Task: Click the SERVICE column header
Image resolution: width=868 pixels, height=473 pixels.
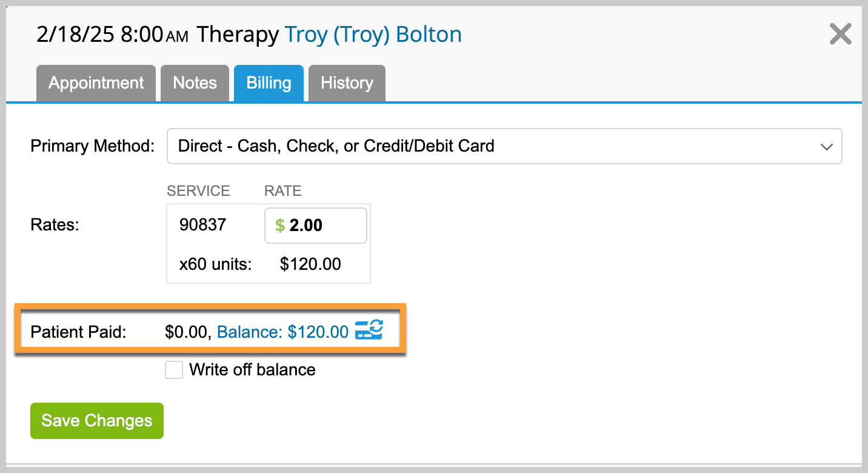Action: coord(198,191)
